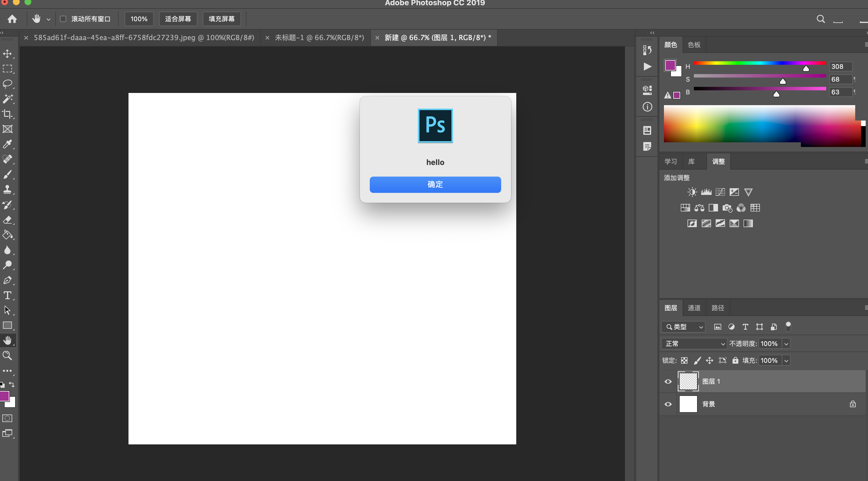The height and width of the screenshot is (481, 868).
Task: Click foreground color swatch in Color panel
Action: tap(670, 65)
